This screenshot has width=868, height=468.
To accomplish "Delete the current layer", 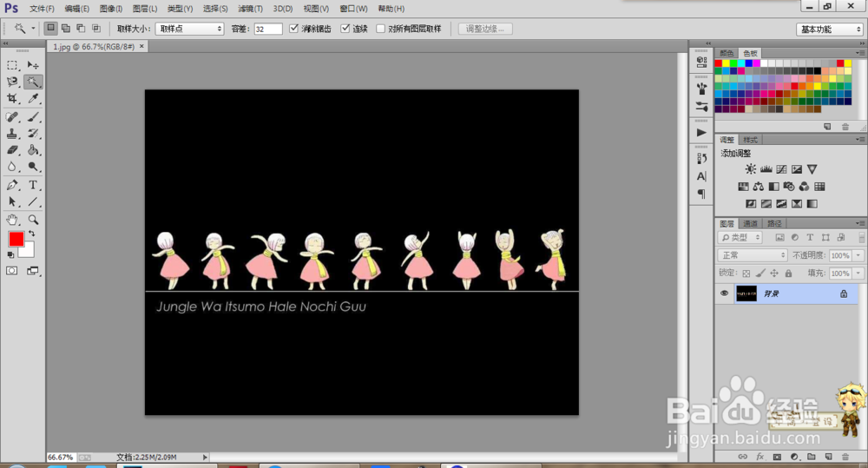I will click(845, 457).
